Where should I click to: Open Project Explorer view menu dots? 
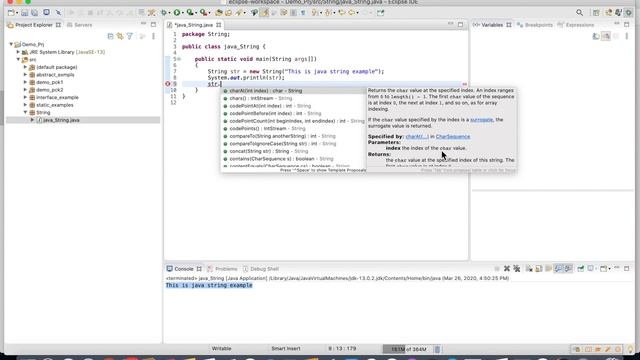(x=153, y=36)
